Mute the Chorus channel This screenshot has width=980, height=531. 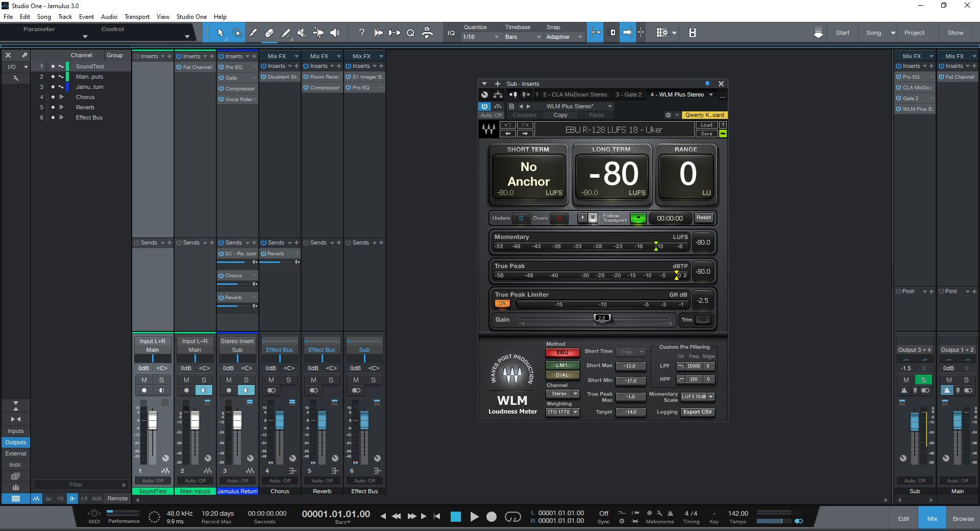click(x=271, y=380)
